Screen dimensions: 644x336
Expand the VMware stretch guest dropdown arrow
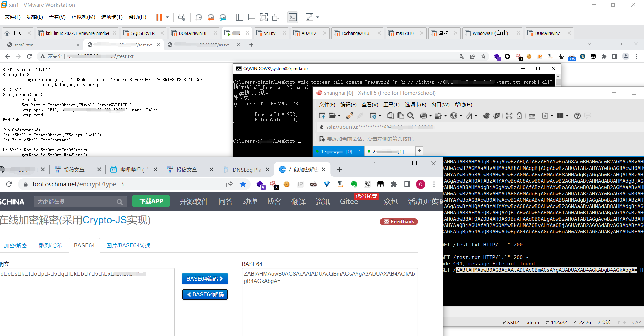(x=318, y=17)
